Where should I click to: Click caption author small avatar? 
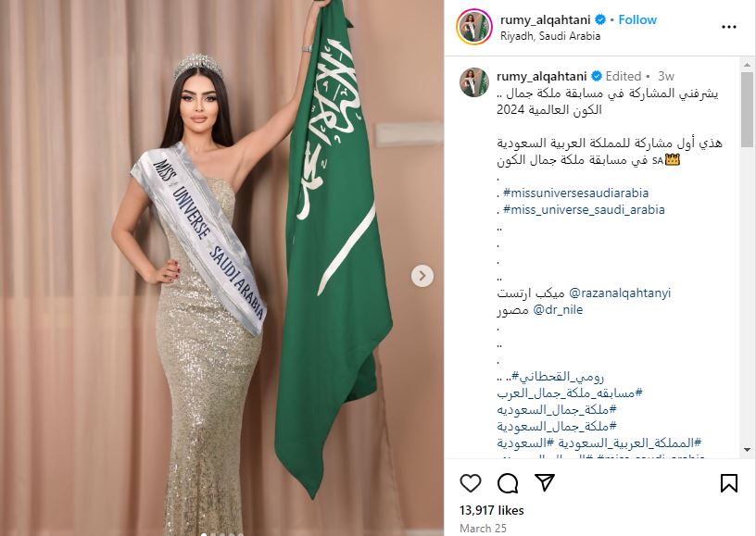point(474,82)
